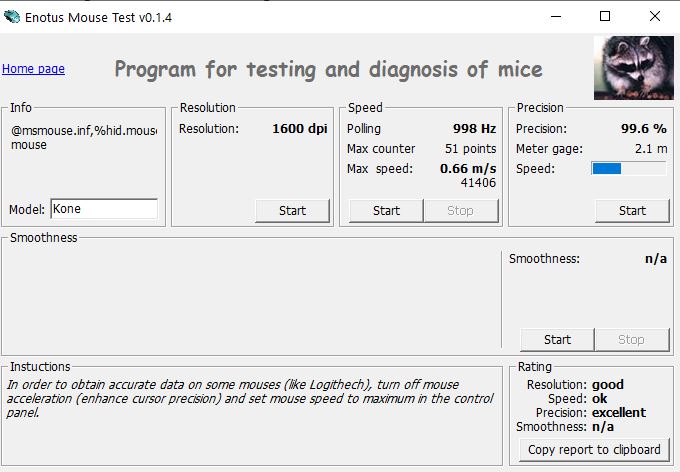Screen dimensions: 680x472
Task: Start the Speed polling test
Action: pos(386,211)
